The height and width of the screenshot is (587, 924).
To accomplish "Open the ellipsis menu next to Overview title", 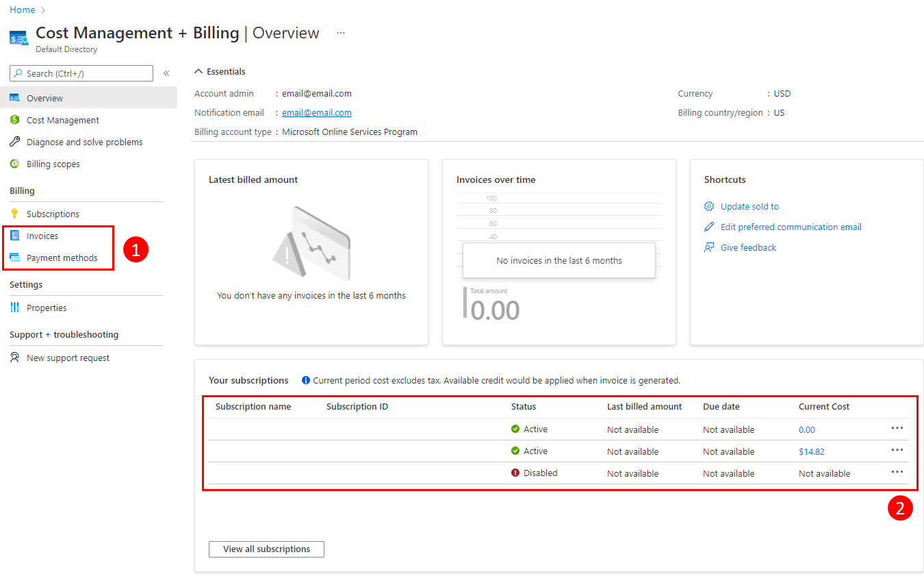I will [341, 33].
